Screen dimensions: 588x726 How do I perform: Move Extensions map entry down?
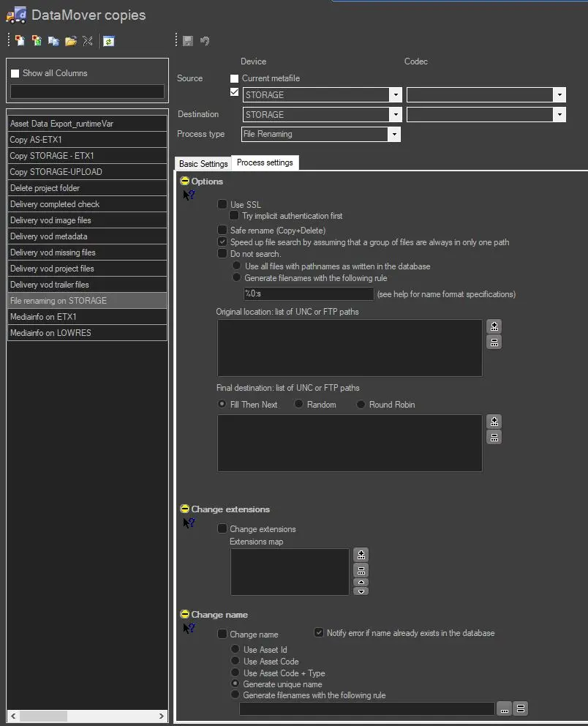pos(361,591)
